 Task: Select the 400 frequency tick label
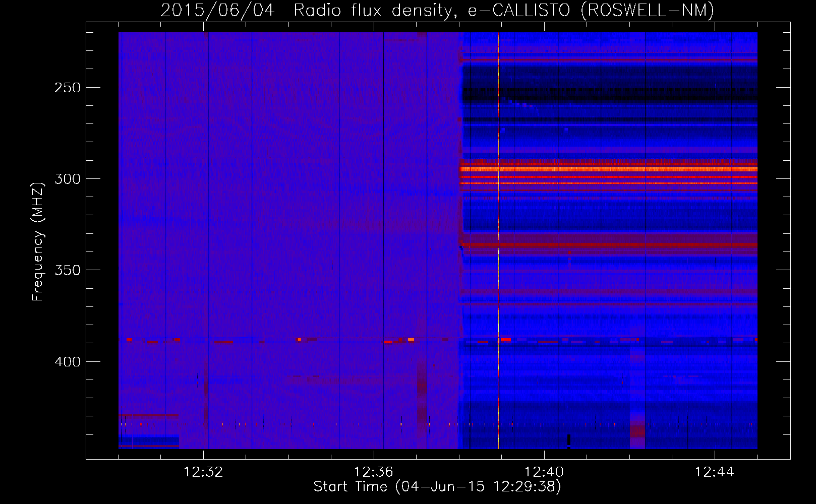point(68,362)
